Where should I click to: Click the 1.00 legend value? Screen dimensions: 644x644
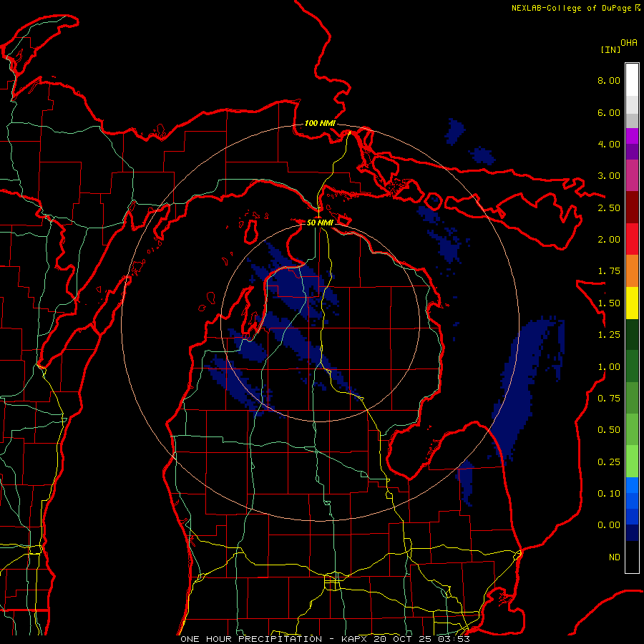click(x=609, y=367)
